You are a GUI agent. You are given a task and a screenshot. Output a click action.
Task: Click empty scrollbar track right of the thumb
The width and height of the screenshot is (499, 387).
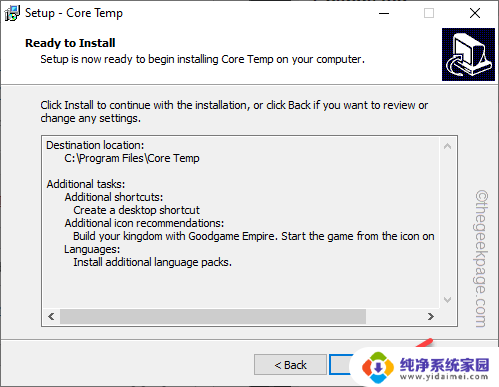pyautogui.click(x=394, y=316)
